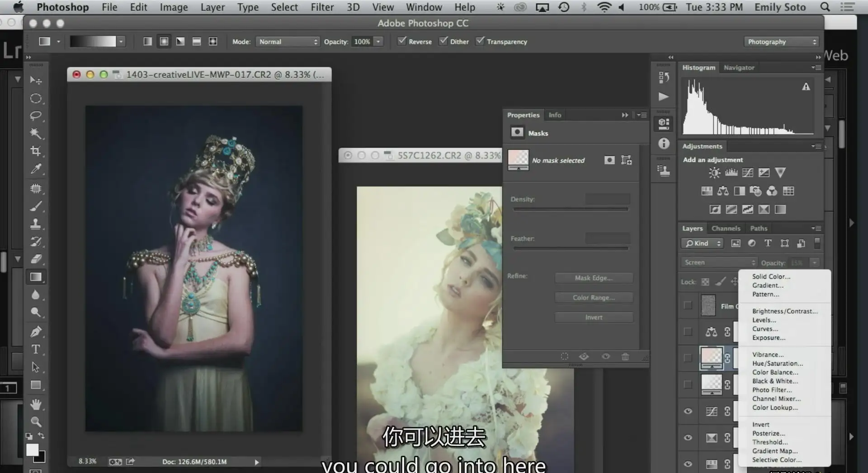The width and height of the screenshot is (868, 473).
Task: Click the Color Range button
Action: [x=594, y=297]
